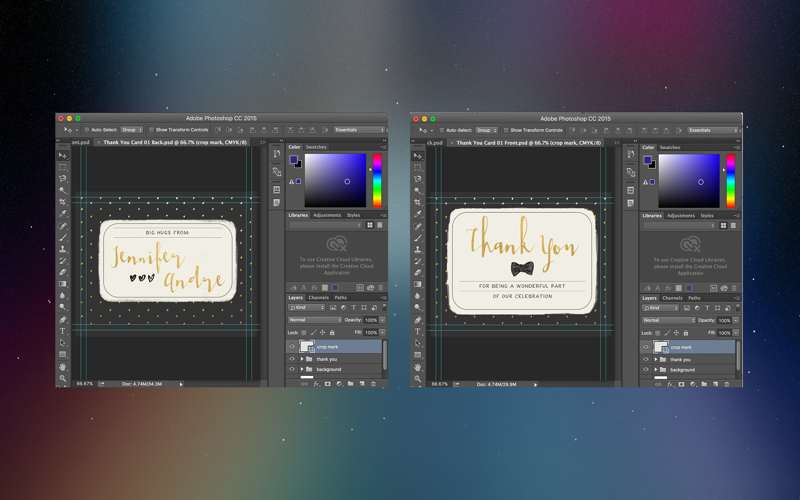The width and height of the screenshot is (800, 500).
Task: Open Styles tab in Front.psd window
Action: (x=707, y=216)
